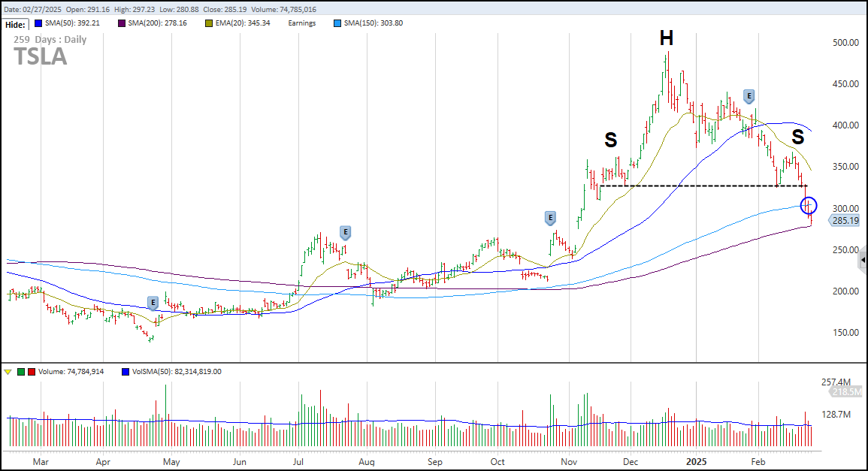Click the Nov month label on time axis

tap(568, 461)
